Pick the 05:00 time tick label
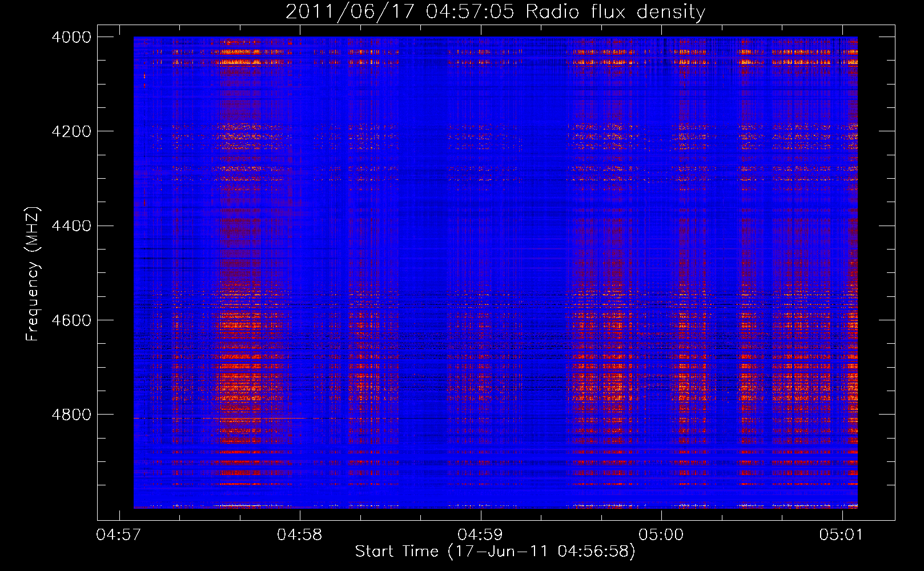The image size is (924, 571). click(x=661, y=534)
